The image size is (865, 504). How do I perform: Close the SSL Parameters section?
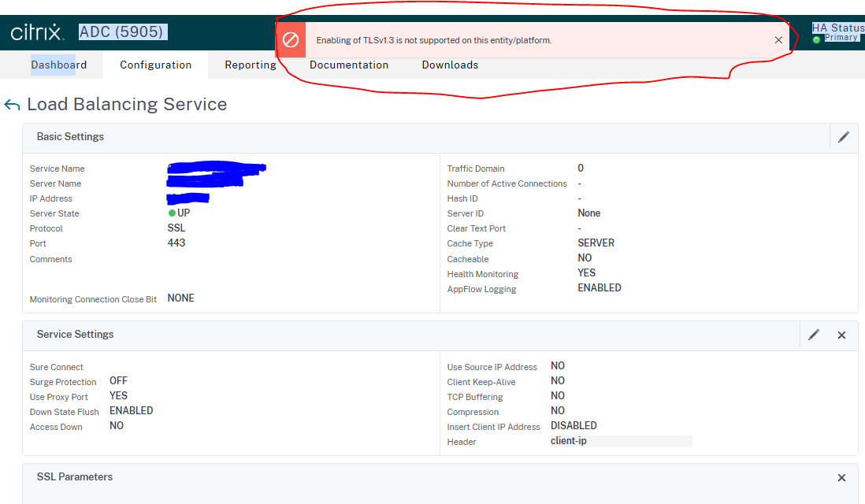pyautogui.click(x=842, y=478)
